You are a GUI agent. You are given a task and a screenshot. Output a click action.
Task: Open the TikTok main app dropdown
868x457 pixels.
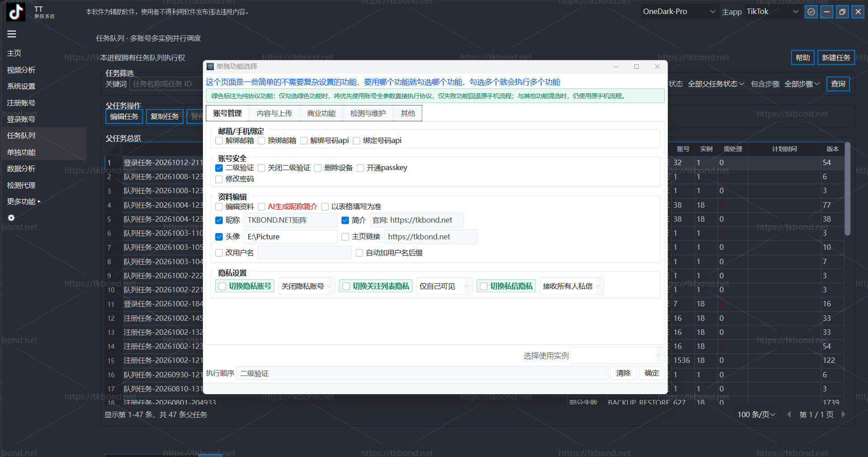point(773,12)
